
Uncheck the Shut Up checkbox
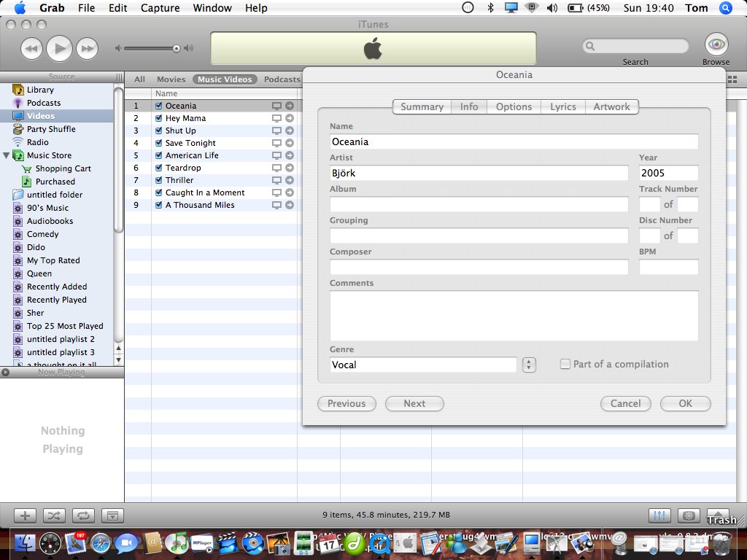pyautogui.click(x=158, y=131)
